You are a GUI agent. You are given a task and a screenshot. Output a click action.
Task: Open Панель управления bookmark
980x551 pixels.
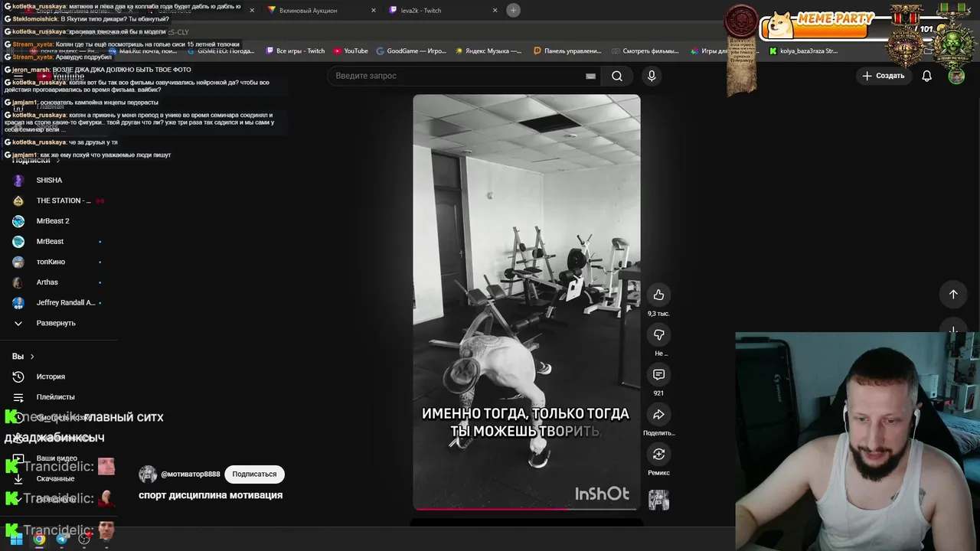[x=567, y=51]
